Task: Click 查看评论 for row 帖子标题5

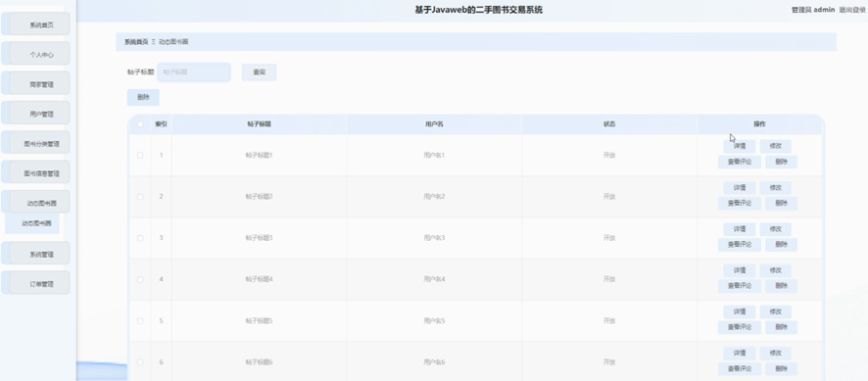Action: tap(739, 327)
